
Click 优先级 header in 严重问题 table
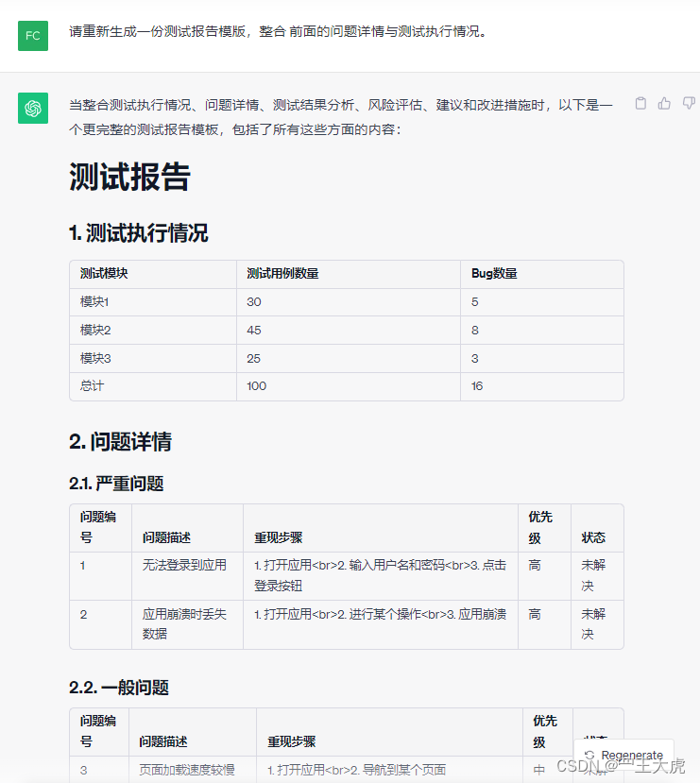coord(540,527)
